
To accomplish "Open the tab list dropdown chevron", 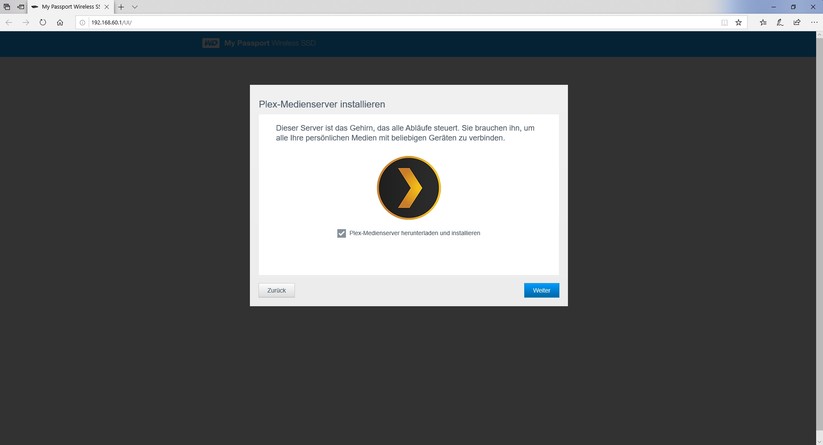I will coord(134,7).
